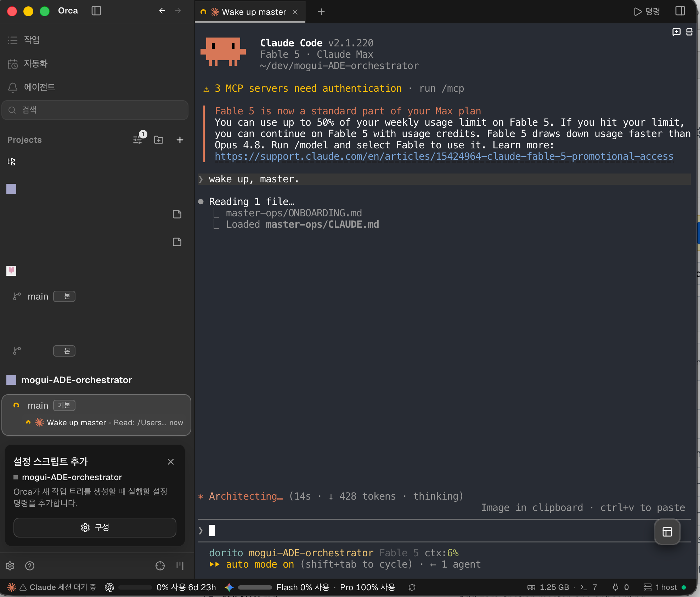Viewport: 700px width, 597px height.
Task: Click the 본 badge on unnamed branch
Action: click(64, 351)
